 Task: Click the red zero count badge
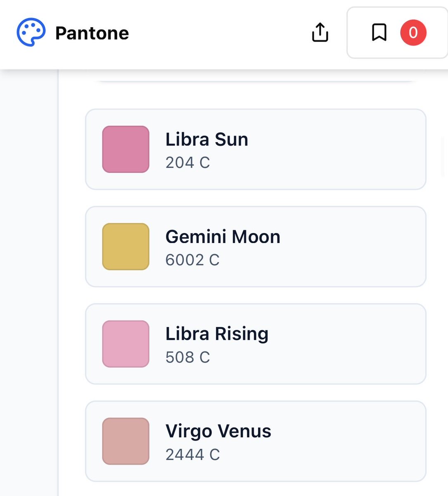[x=413, y=32]
